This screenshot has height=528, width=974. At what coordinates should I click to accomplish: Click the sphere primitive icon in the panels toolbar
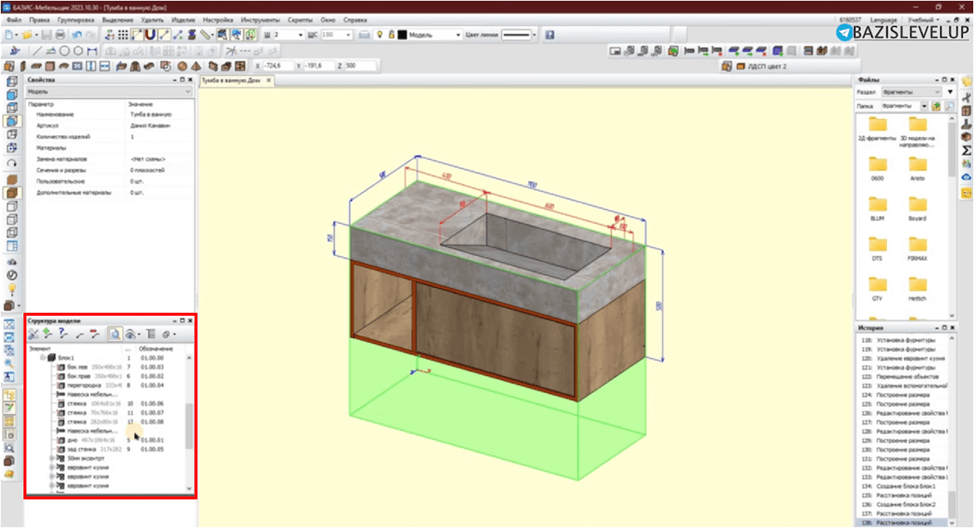coord(182,66)
